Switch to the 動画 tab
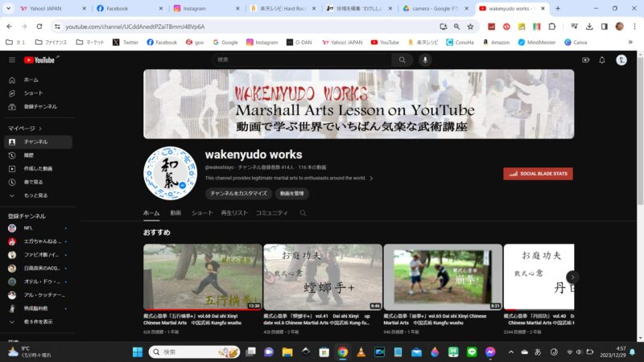The width and height of the screenshot is (644, 362). 175,213
